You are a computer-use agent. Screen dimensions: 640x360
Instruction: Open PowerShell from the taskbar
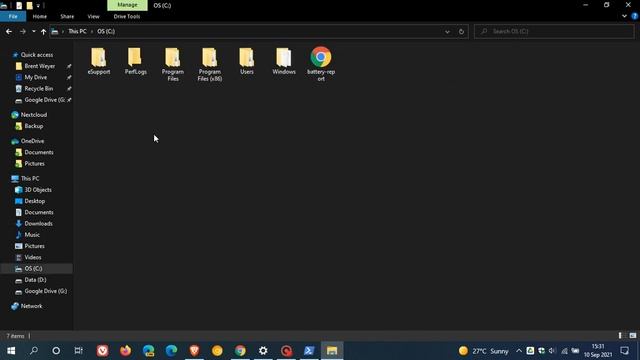[309, 351]
